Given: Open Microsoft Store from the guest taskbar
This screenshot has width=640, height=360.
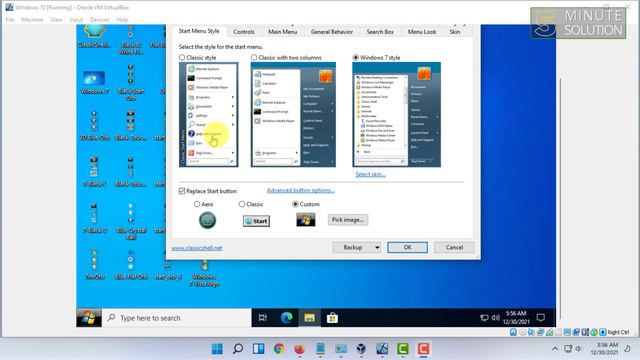Looking at the screenshot, I should 332,318.
